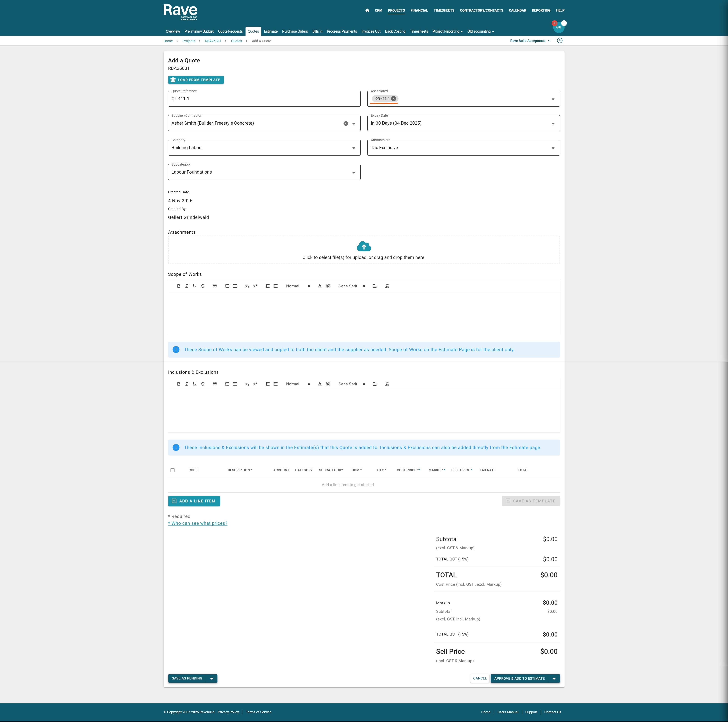Open the Subcategory Labour Foundations dropdown

tap(353, 173)
